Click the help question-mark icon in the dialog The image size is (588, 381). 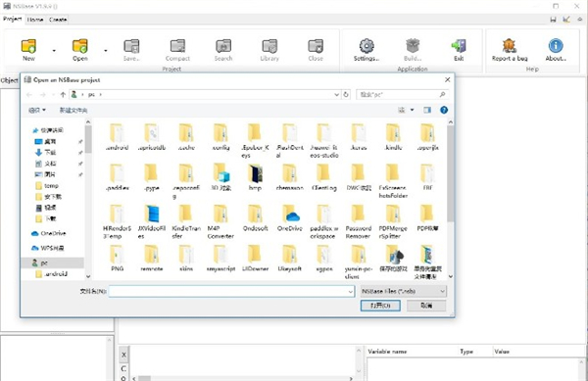click(x=444, y=110)
